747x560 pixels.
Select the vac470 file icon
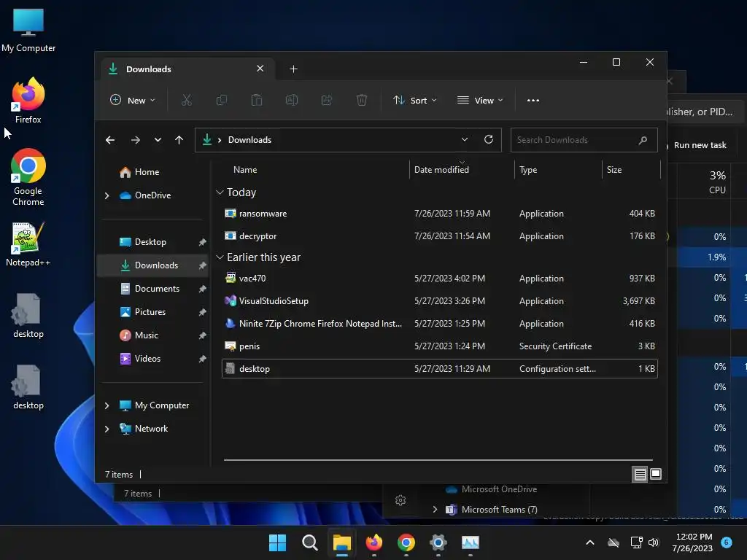[x=230, y=278]
